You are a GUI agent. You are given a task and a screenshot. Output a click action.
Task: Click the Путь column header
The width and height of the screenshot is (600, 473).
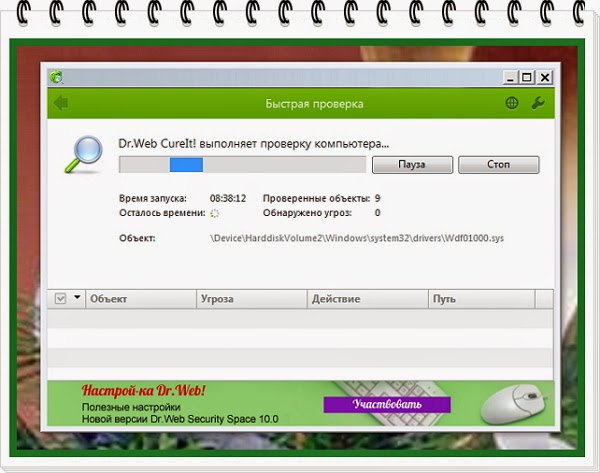tap(481, 299)
